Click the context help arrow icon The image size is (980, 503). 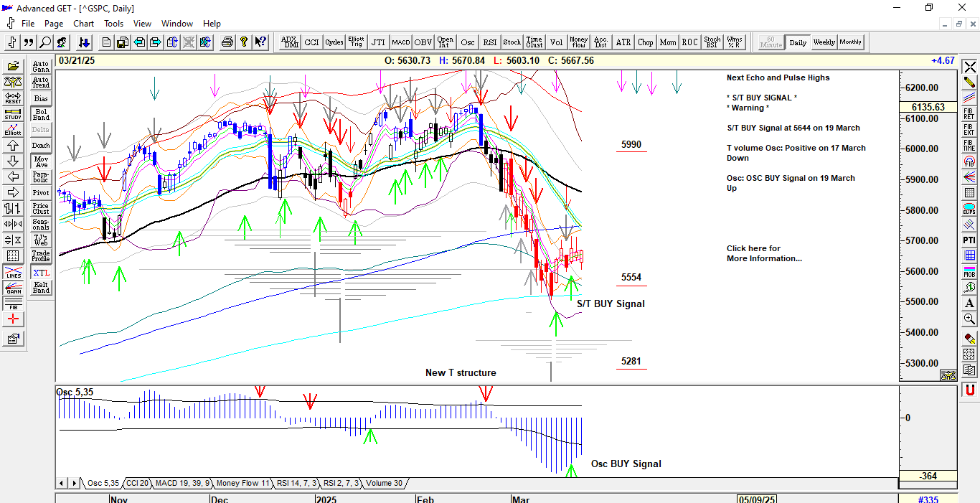tap(260, 42)
